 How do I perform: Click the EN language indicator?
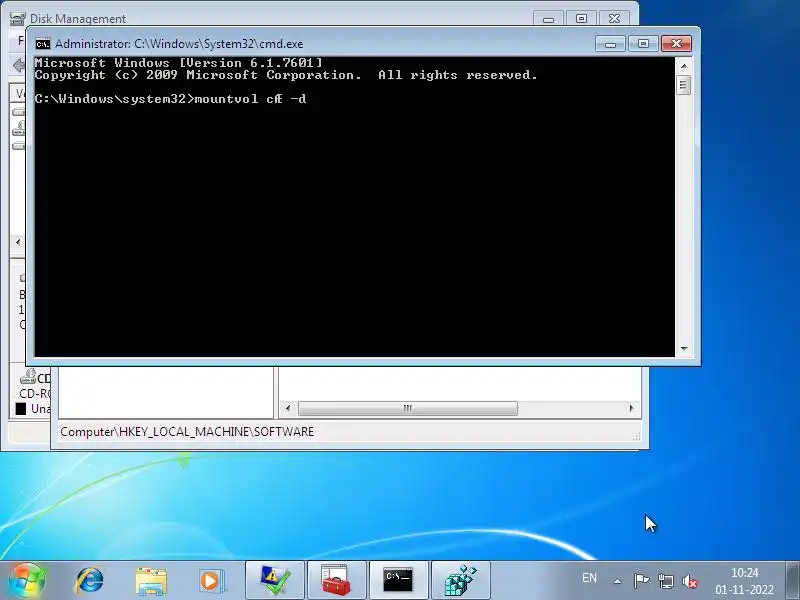pos(589,578)
